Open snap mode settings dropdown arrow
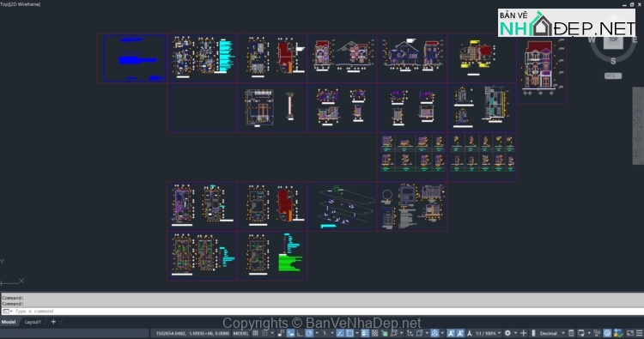644x339 pixels. (272, 333)
